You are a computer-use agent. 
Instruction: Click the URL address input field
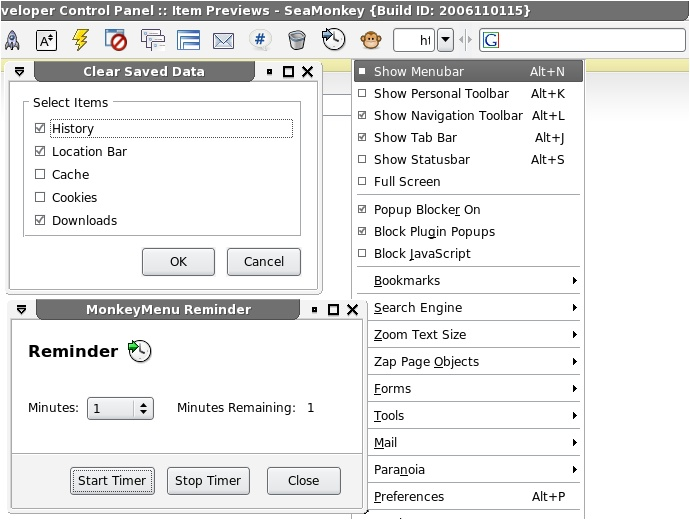pos(414,40)
